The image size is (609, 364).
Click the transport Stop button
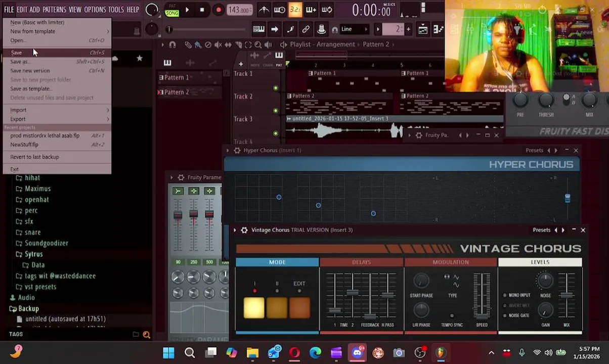202,10
